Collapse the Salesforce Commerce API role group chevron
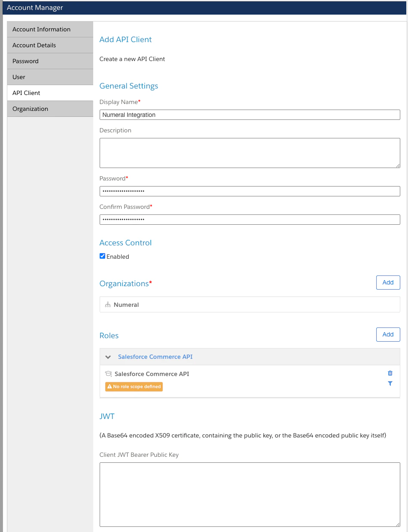Viewport: 408px width, 532px height. click(x=108, y=357)
